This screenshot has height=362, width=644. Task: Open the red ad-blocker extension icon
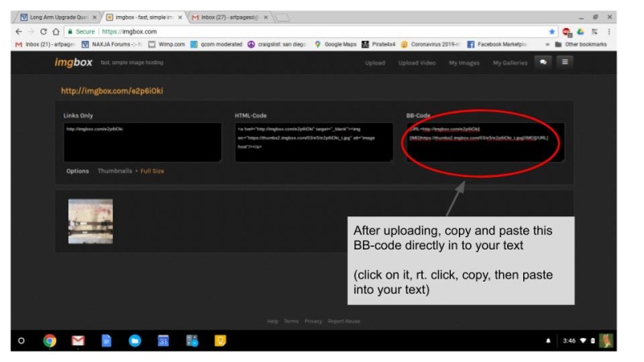(567, 31)
